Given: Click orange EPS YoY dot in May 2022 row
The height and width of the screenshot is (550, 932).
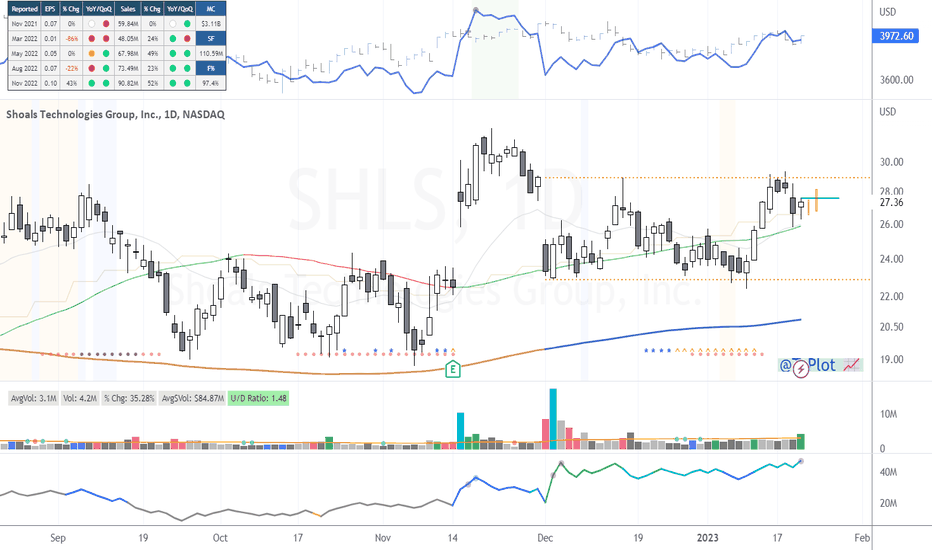Looking at the screenshot, I should (x=91, y=54).
